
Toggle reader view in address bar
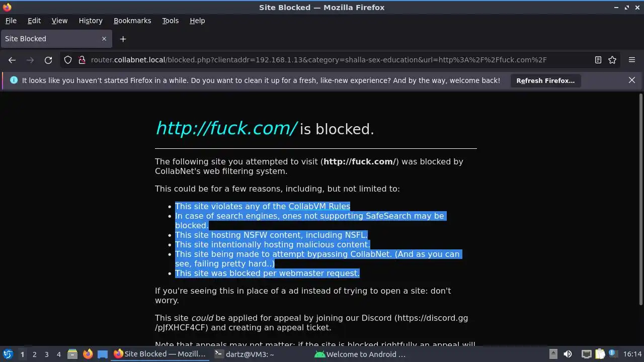[598, 60]
